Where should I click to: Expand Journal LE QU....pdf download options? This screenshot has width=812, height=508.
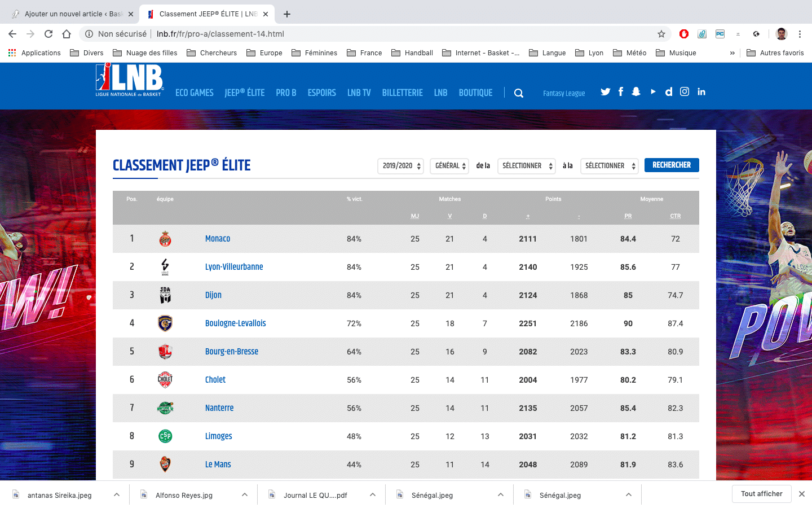[x=373, y=494]
